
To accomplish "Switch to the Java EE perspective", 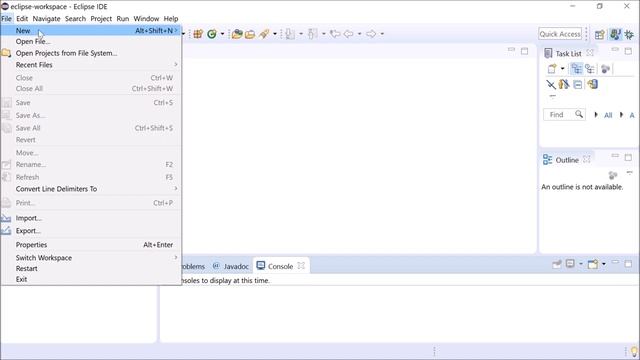I will click(615, 34).
